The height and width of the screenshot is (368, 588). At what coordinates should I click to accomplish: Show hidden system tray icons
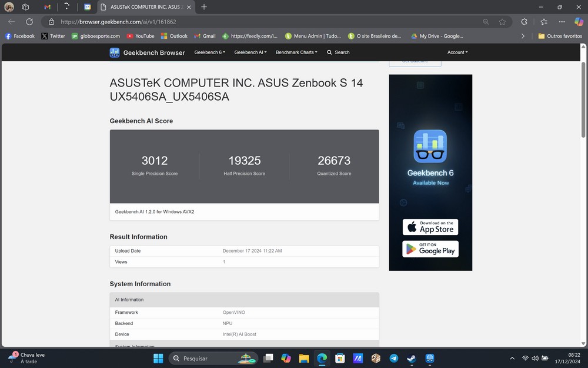[512, 358]
